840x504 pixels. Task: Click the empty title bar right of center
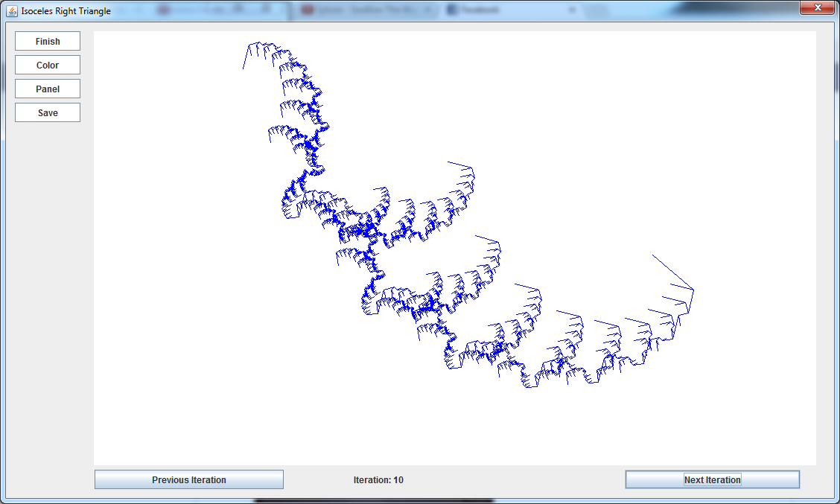pos(670,10)
